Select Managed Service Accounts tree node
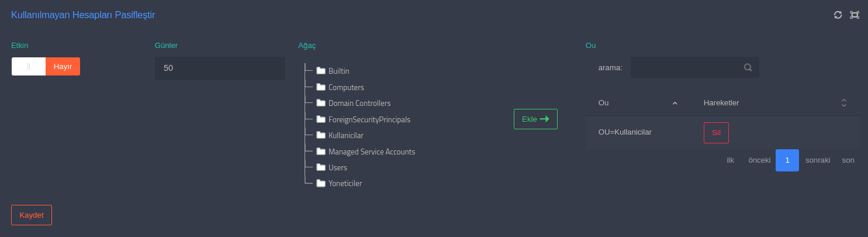 371,152
